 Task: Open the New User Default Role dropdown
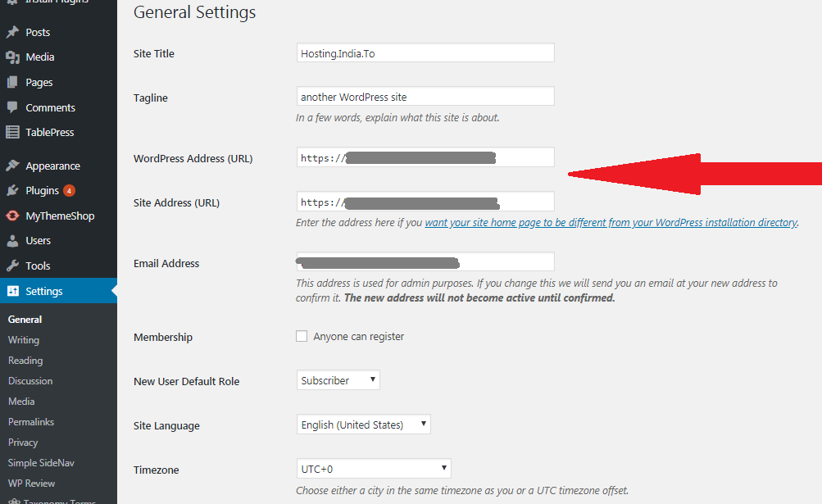[x=338, y=380]
